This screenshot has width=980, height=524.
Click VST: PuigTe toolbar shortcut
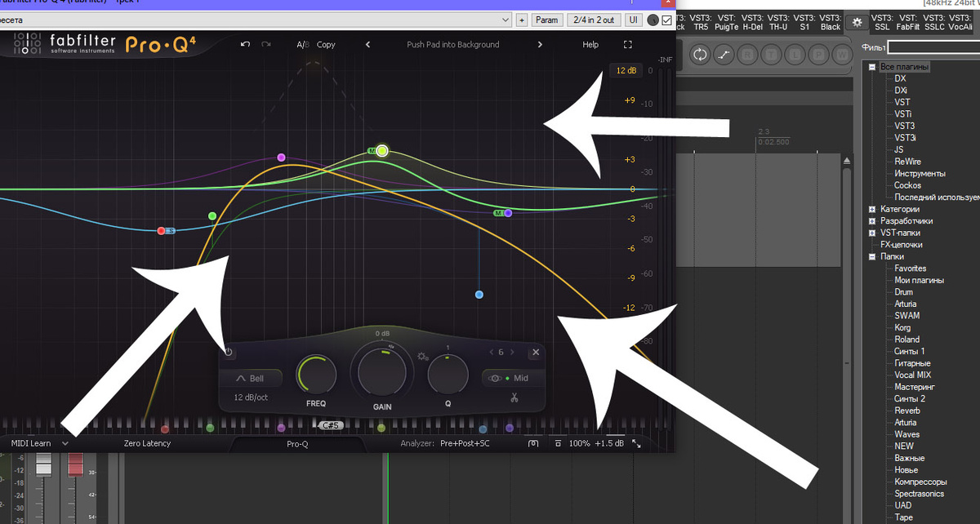click(727, 22)
